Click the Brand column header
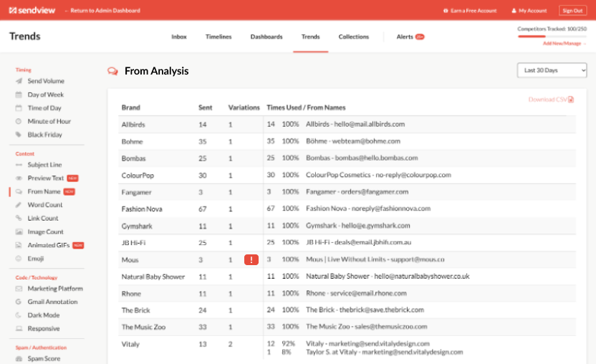596x364 pixels. tap(131, 107)
